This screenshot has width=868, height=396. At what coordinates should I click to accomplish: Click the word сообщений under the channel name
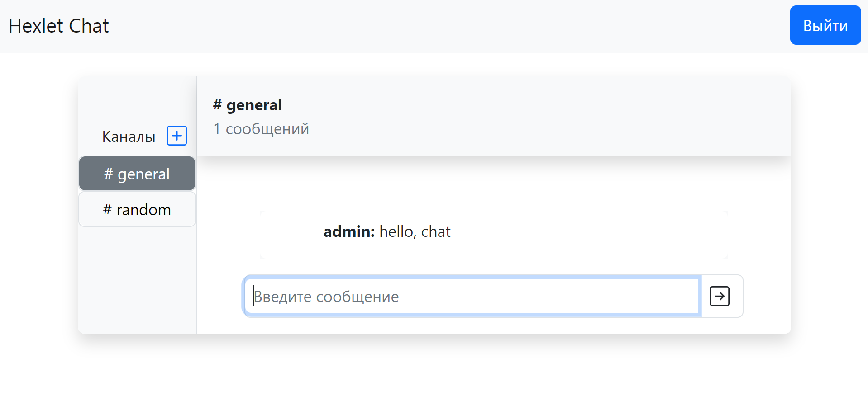click(x=267, y=129)
